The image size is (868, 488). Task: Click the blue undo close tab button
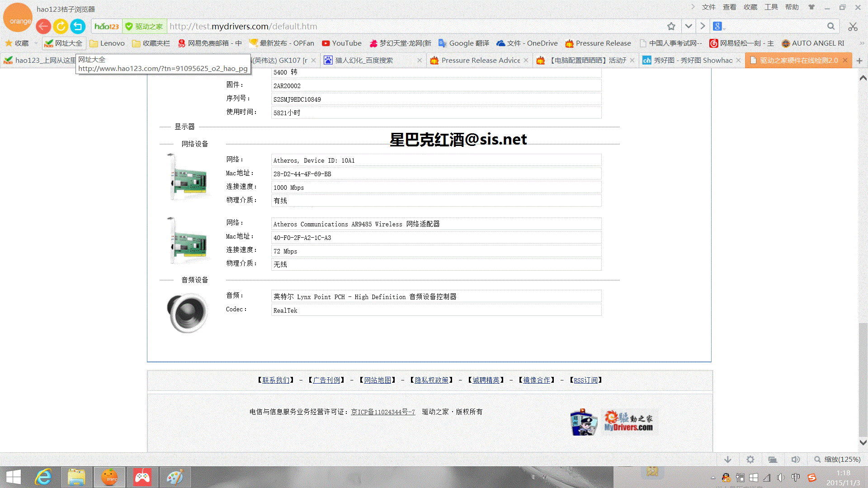(78, 26)
